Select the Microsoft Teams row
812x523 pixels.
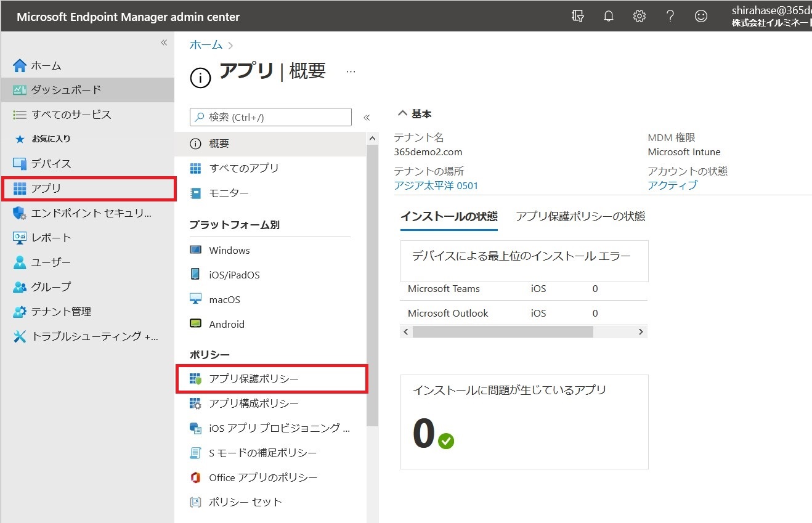[x=524, y=288]
